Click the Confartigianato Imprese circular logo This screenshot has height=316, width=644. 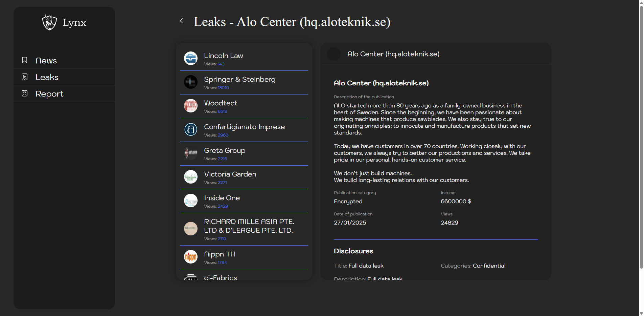tap(191, 129)
